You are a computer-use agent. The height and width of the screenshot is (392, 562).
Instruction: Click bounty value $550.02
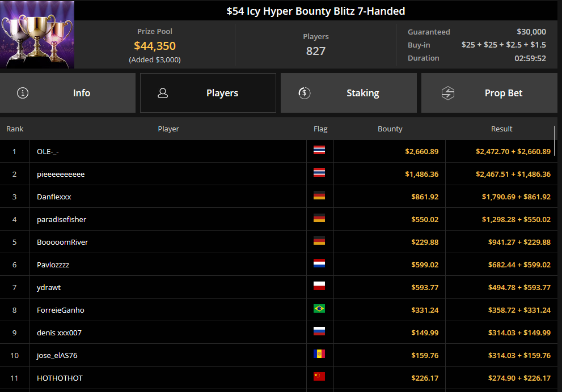(425, 219)
